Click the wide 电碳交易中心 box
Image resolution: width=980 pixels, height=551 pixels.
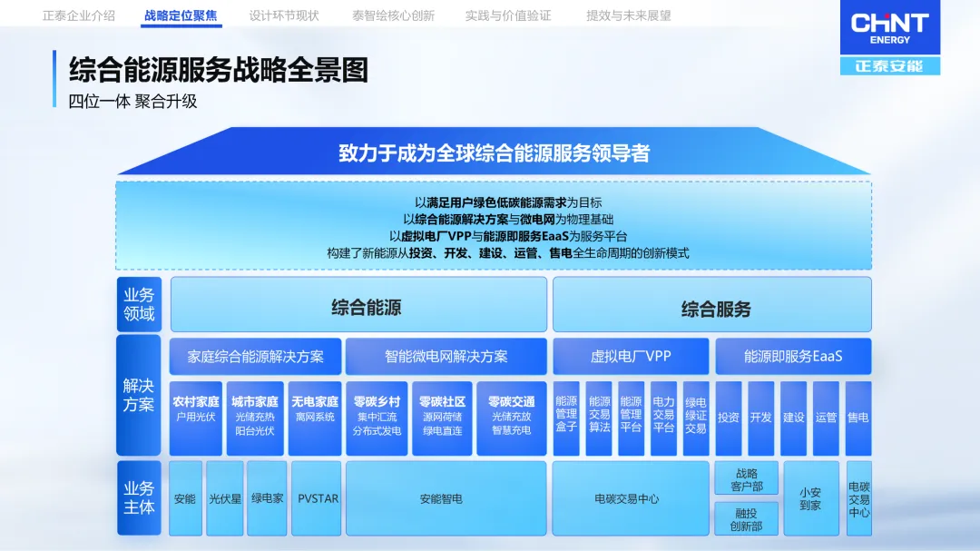[631, 498]
